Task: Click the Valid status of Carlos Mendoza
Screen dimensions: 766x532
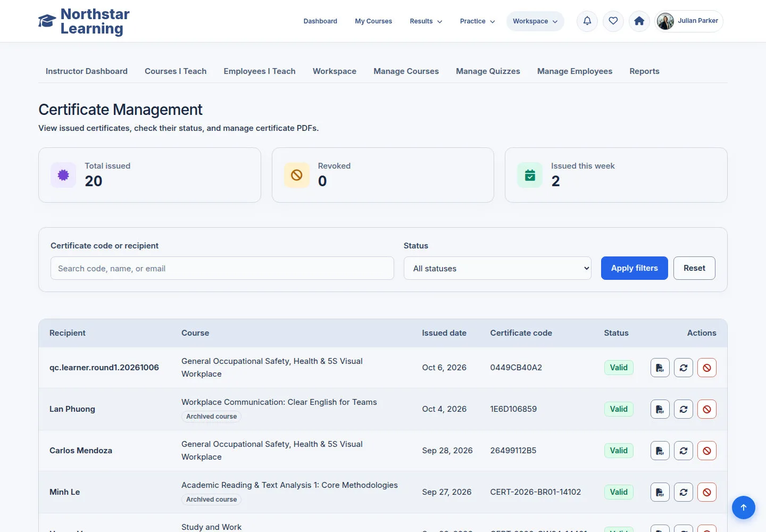Action: [x=619, y=451]
